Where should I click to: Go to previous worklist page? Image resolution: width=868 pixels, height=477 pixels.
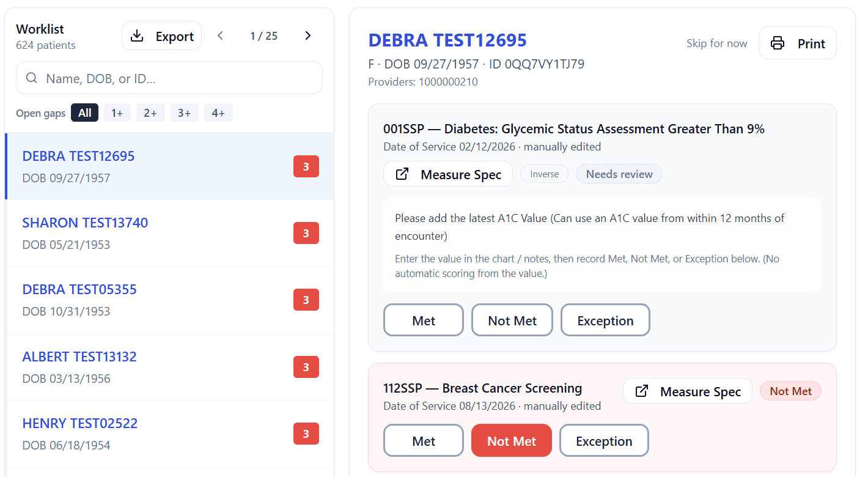pos(221,36)
